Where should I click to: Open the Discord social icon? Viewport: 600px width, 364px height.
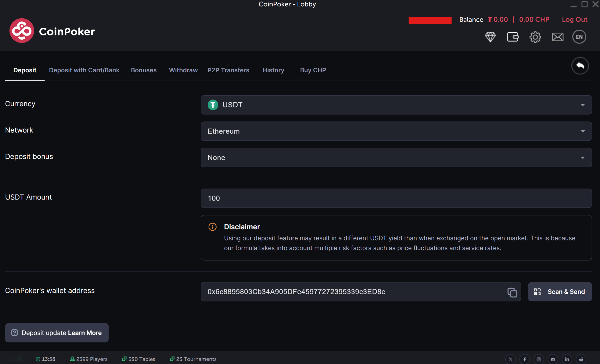[x=553, y=359]
